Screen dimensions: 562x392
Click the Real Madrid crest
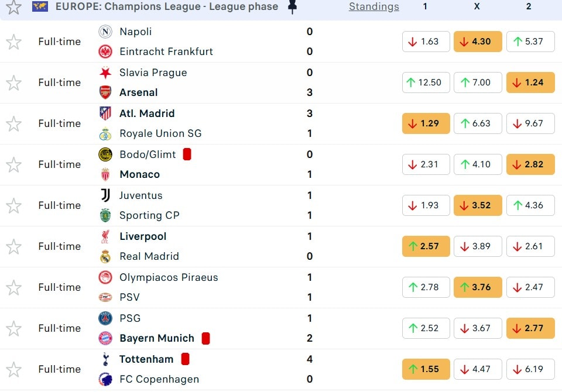pyautogui.click(x=105, y=256)
